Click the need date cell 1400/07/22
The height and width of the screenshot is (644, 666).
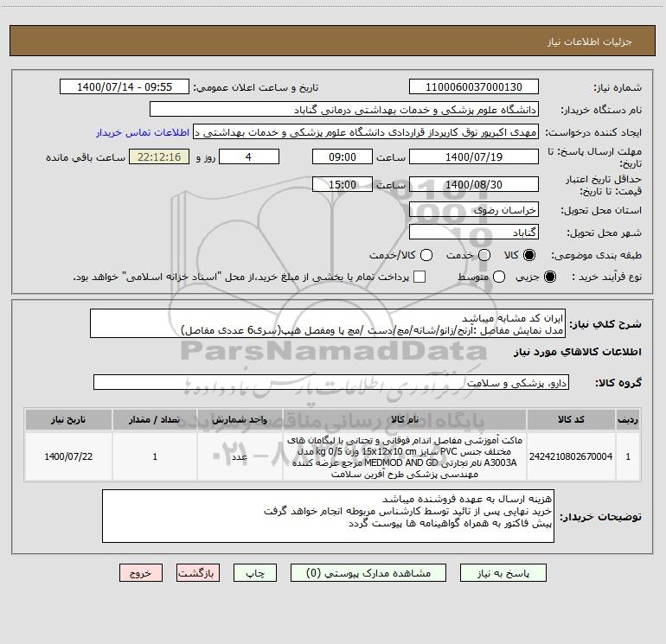pos(68,456)
